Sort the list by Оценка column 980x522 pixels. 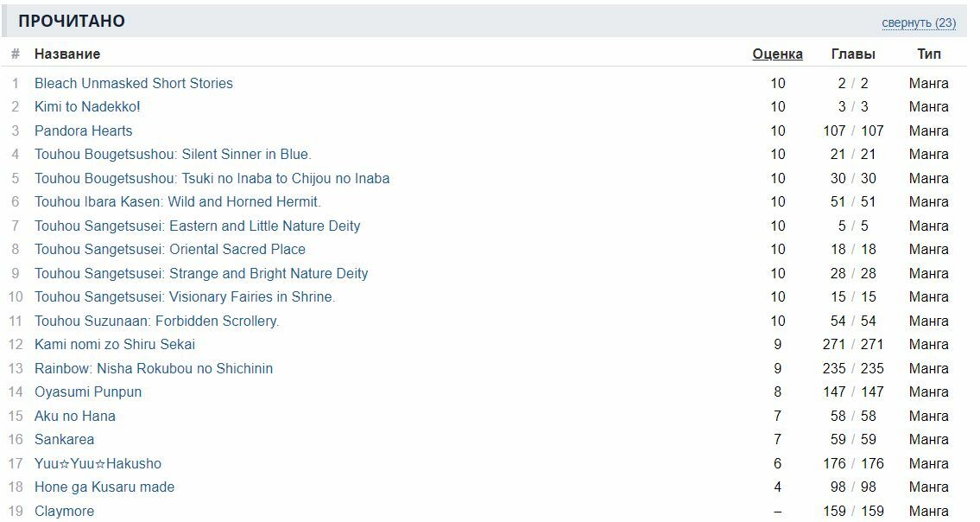pyautogui.click(x=777, y=54)
